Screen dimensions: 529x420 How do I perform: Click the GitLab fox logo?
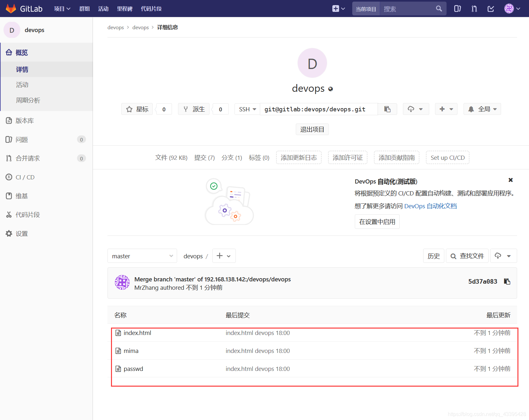tap(11, 9)
